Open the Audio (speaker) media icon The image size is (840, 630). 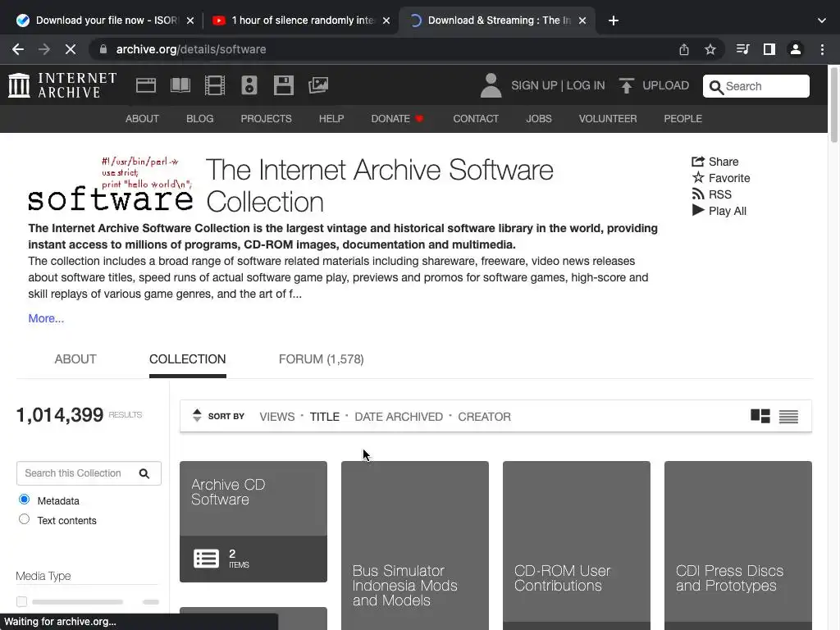click(x=249, y=85)
